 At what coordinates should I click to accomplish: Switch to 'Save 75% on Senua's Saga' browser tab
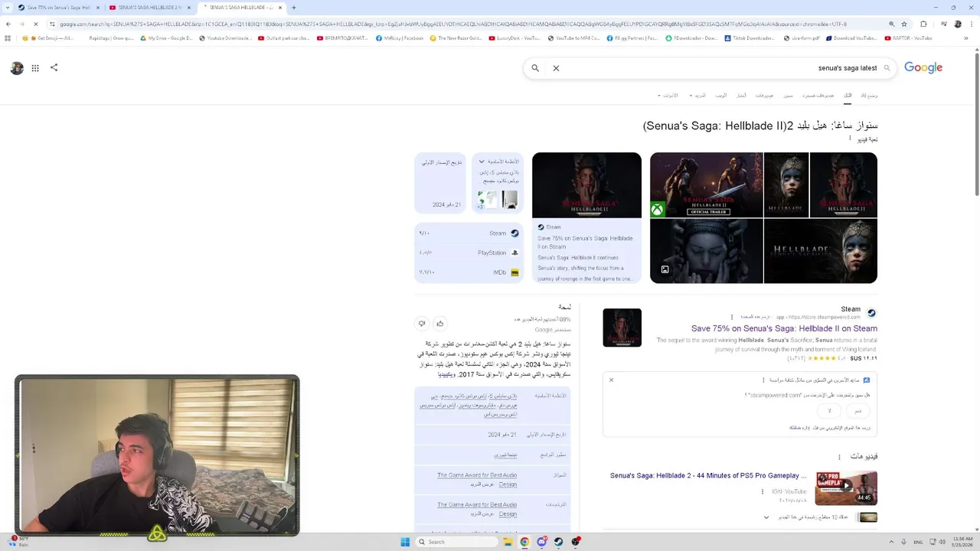(x=58, y=8)
